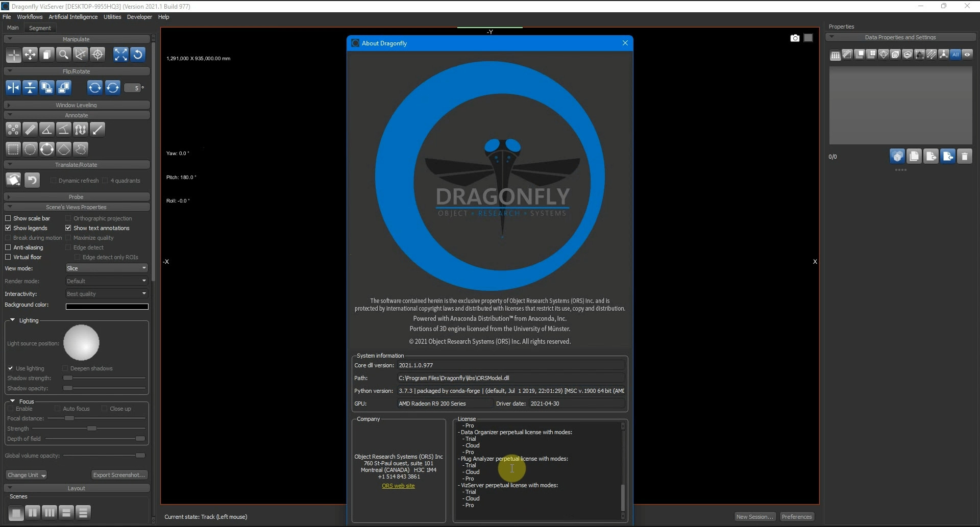Click the Global volume opacity slider
Image resolution: width=980 pixels, height=527 pixels.
pos(105,456)
